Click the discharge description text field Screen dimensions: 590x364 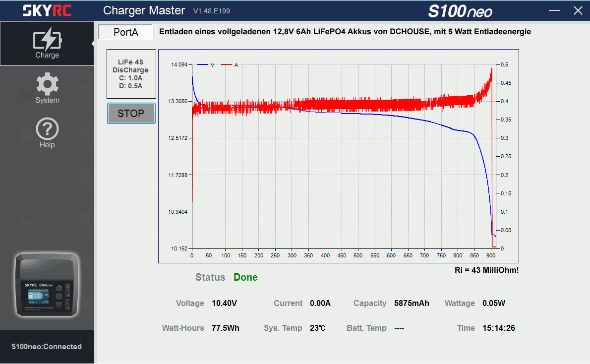345,32
